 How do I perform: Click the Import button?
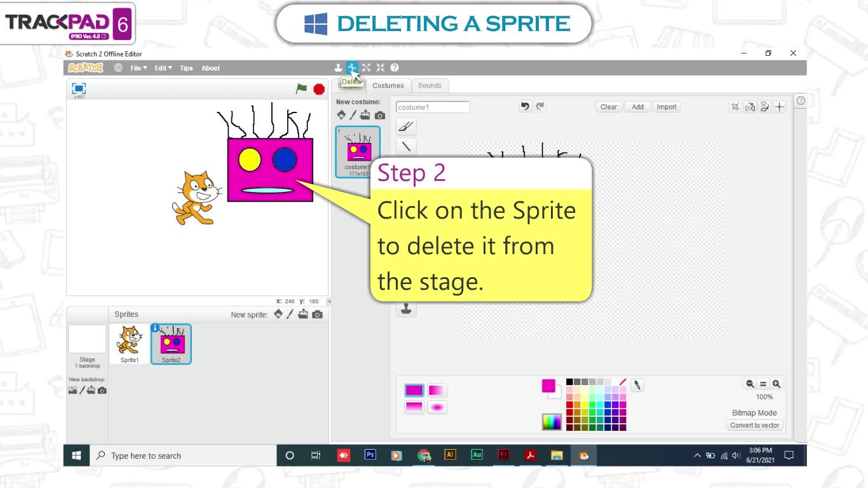(x=667, y=107)
